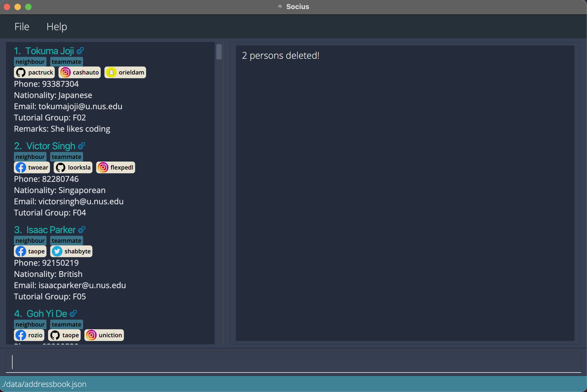Click the GitHub icon for pactruck
Viewport: 587px width, 392px height.
pyautogui.click(x=21, y=72)
